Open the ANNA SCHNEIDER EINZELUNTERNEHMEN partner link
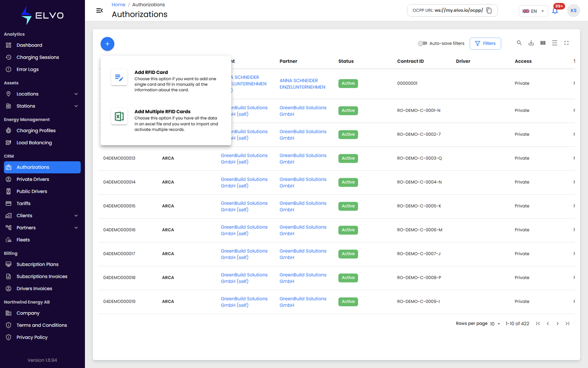This screenshot has height=368, width=588. click(x=302, y=84)
